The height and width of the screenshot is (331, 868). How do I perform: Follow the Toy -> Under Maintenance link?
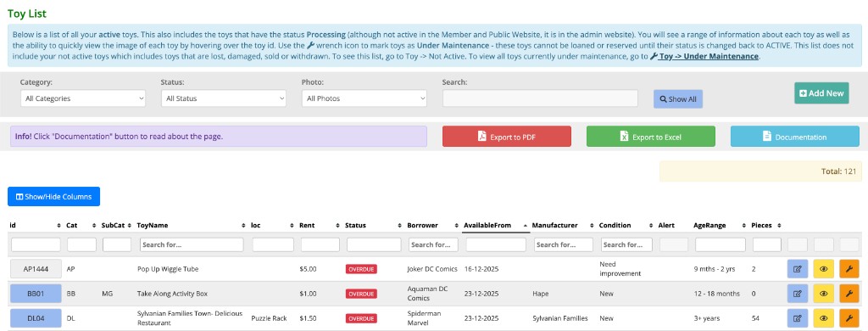tap(704, 56)
